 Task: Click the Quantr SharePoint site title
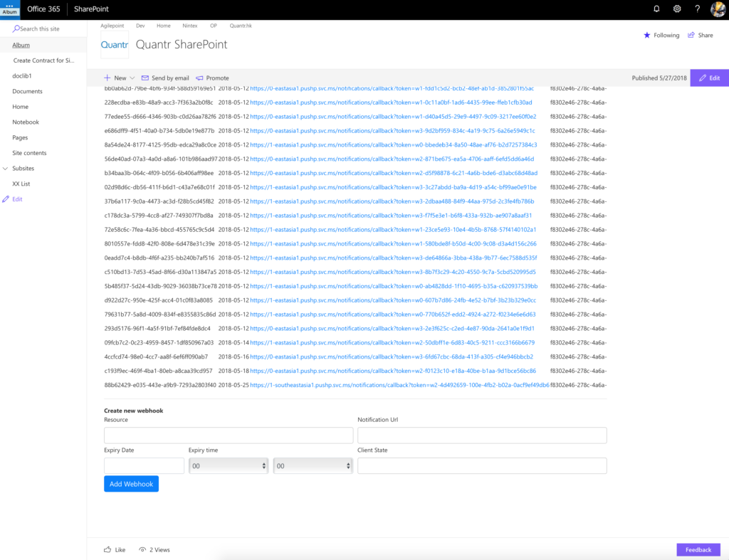182,45
